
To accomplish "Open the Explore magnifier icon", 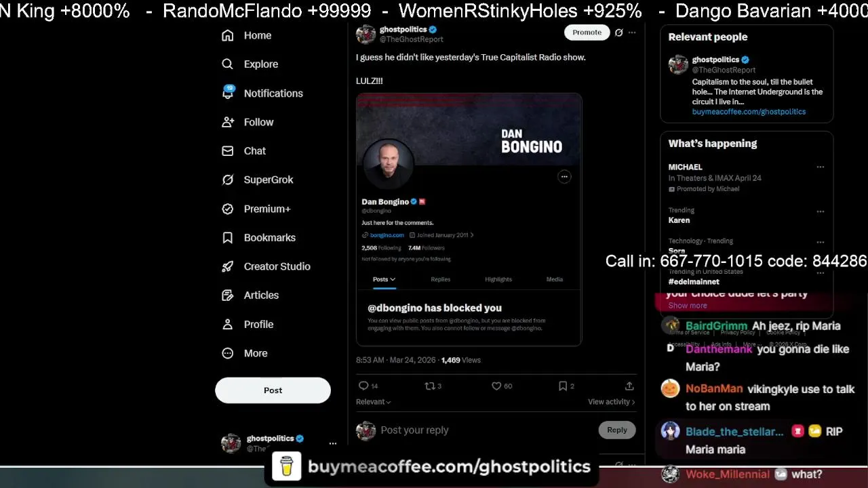I will tap(228, 64).
